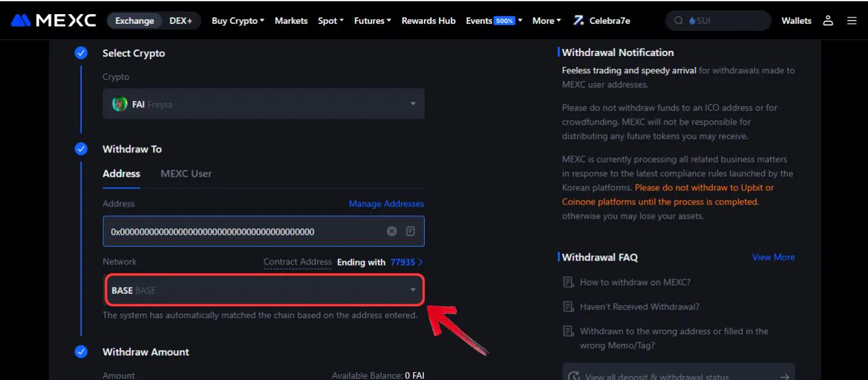Screen dimensions: 868x380
Task: Switch to Exchange mode
Action: point(135,21)
